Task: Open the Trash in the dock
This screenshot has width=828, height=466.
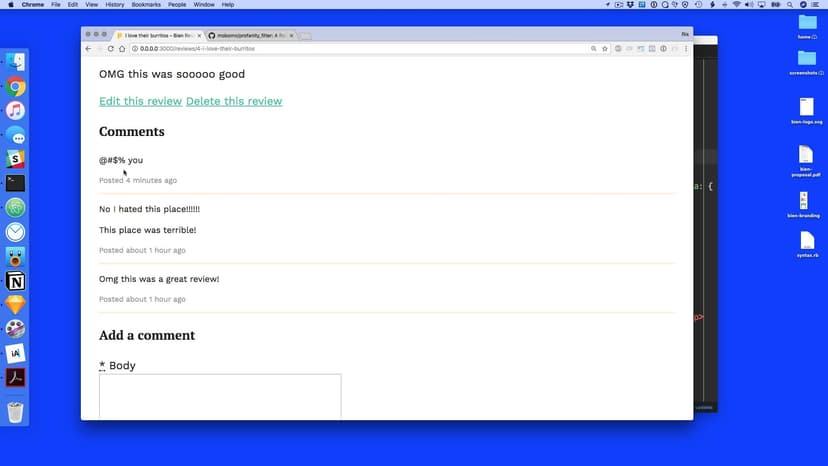Action: (16, 411)
